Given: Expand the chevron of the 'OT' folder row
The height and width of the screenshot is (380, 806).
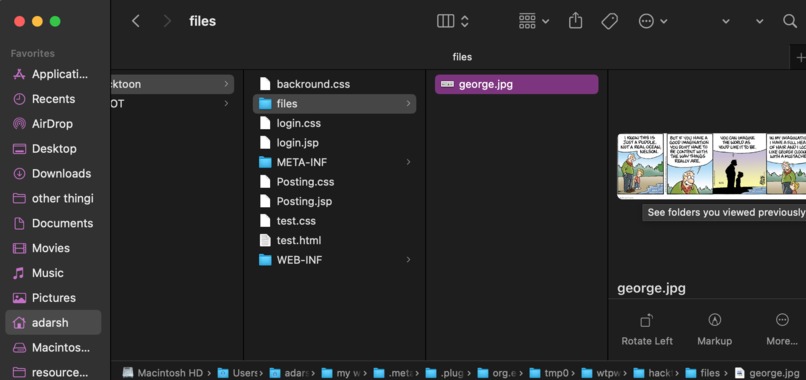Looking at the screenshot, I should tap(226, 103).
